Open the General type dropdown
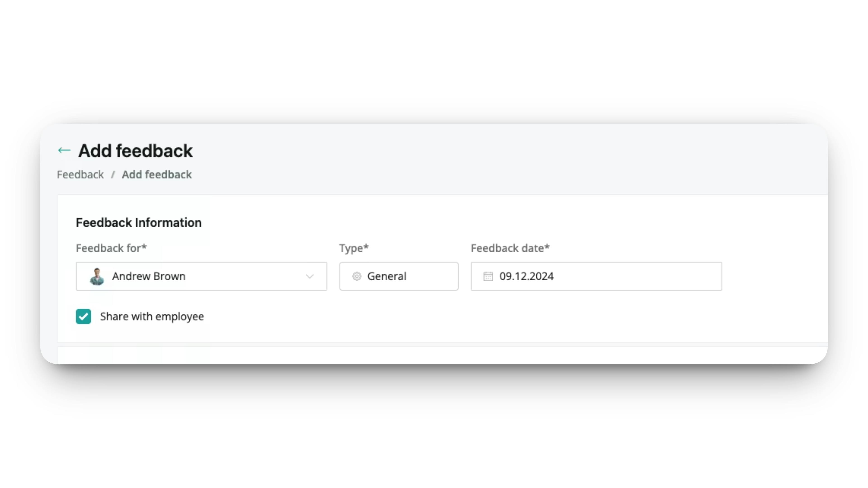The width and height of the screenshot is (868, 488). pyautogui.click(x=399, y=276)
